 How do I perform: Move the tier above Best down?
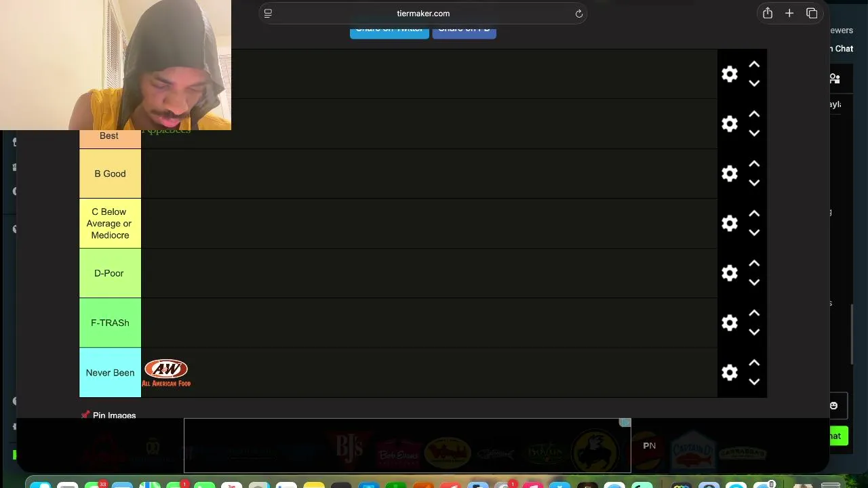(x=754, y=83)
